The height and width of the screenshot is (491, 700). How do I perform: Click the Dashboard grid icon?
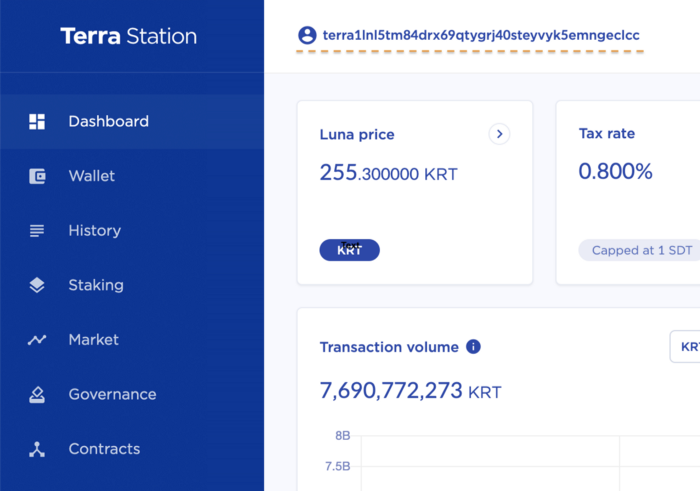(x=37, y=121)
